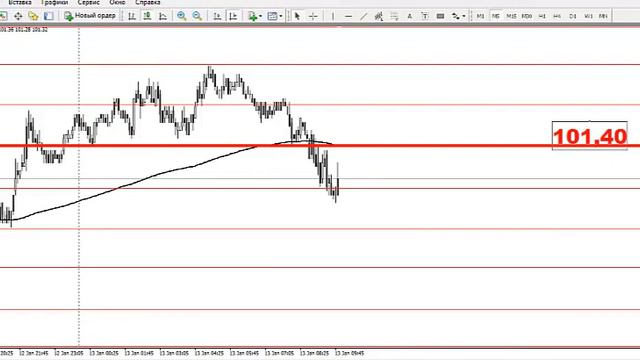Select the 101.40 price label
The height and width of the screenshot is (360, 640).
tap(590, 136)
